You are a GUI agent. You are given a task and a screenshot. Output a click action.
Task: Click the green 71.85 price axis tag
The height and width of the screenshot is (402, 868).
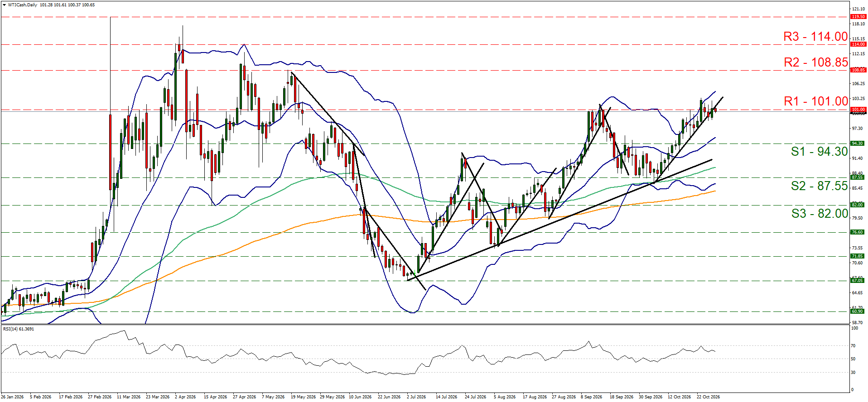pyautogui.click(x=858, y=256)
